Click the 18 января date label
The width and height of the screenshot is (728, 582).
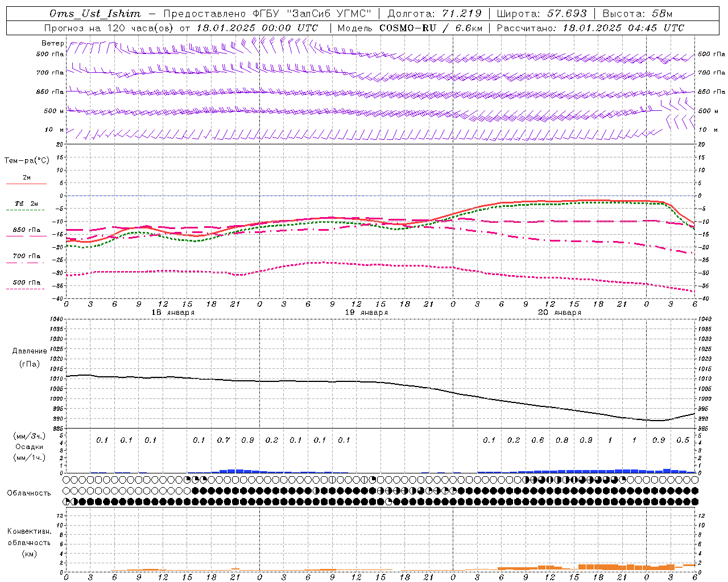[x=173, y=313]
